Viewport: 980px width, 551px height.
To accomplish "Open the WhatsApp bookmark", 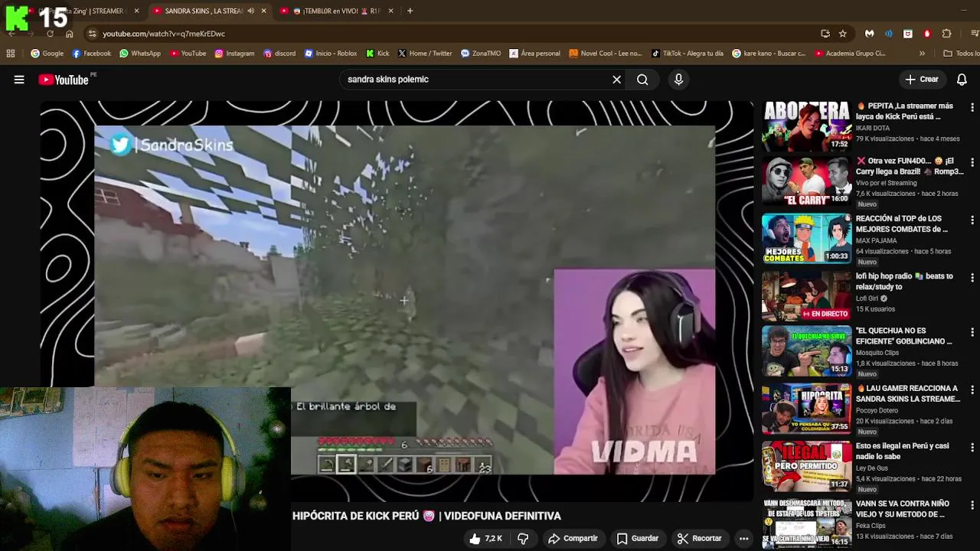I will tap(140, 54).
